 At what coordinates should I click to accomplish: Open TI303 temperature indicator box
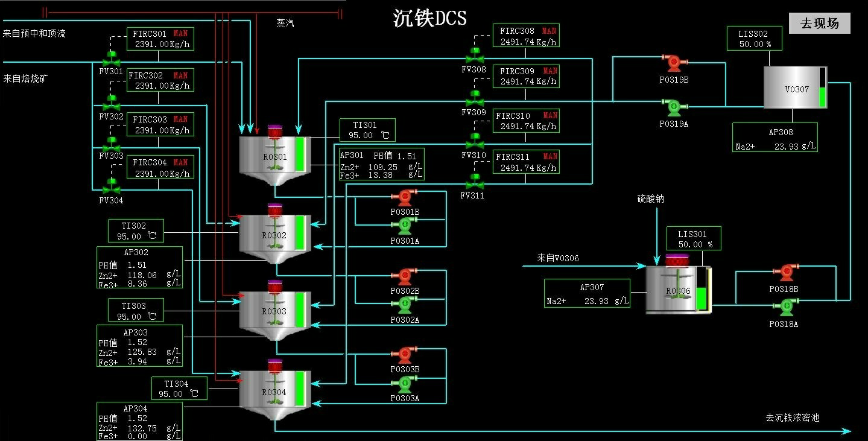136,311
